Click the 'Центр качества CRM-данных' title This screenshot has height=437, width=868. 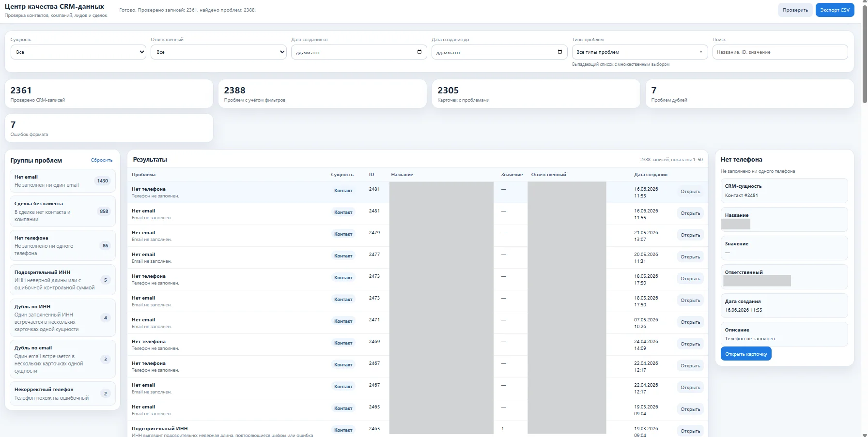(54, 7)
